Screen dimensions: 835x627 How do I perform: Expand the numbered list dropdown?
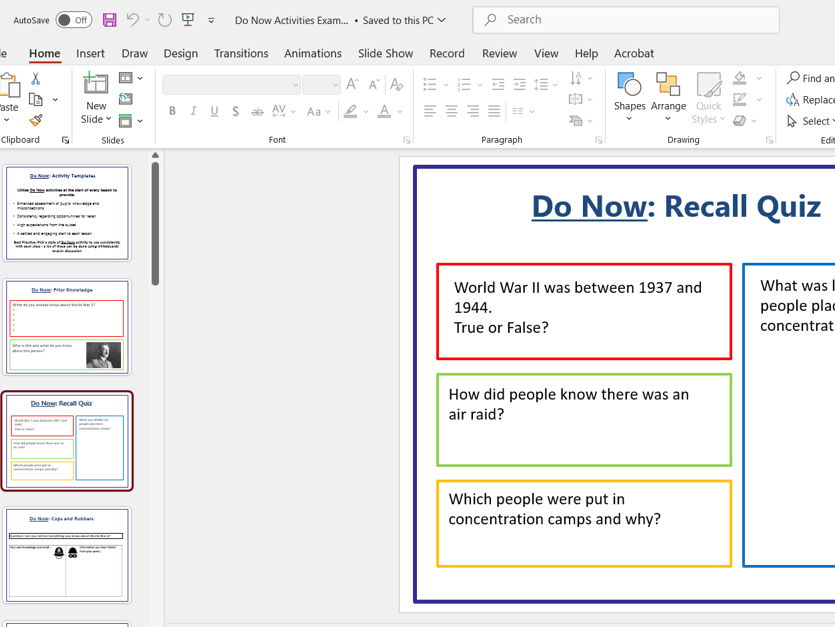[478, 84]
